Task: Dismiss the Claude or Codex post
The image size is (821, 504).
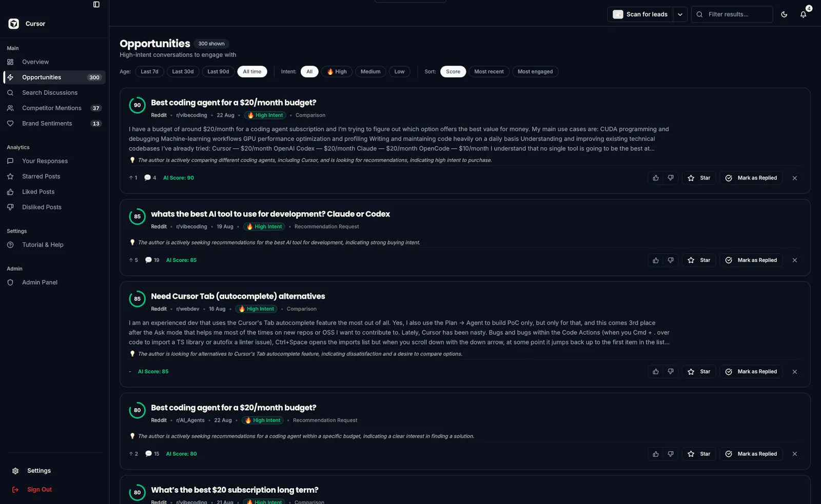Action: click(x=795, y=260)
